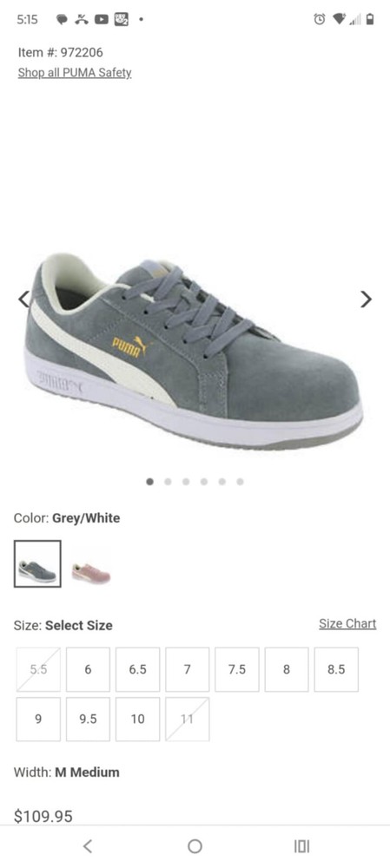Image resolution: width=390 pixels, height=868 pixels.
Task: Choose size 10 option
Action: point(138,719)
